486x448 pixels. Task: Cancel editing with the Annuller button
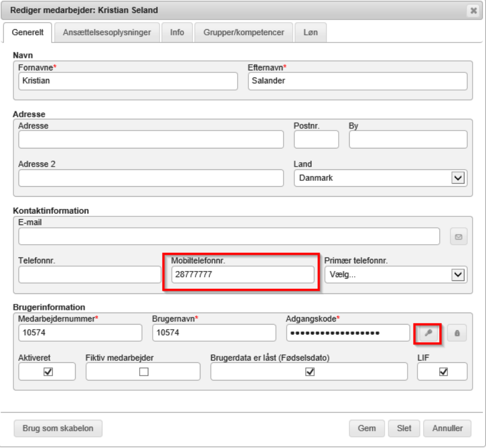[x=447, y=428]
